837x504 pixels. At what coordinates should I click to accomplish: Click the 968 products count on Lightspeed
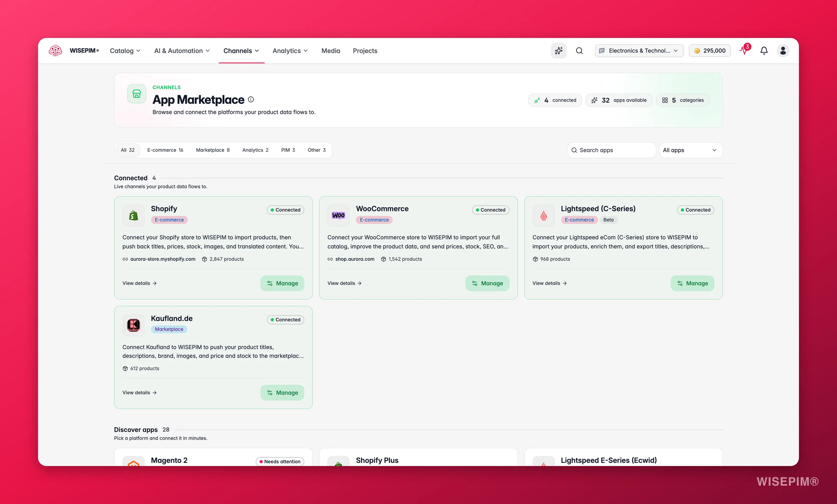coord(551,259)
